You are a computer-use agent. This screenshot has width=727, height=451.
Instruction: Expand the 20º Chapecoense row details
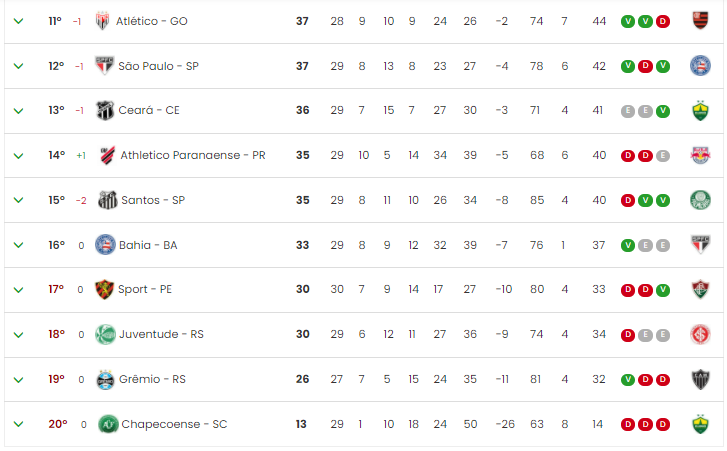[x=19, y=424]
